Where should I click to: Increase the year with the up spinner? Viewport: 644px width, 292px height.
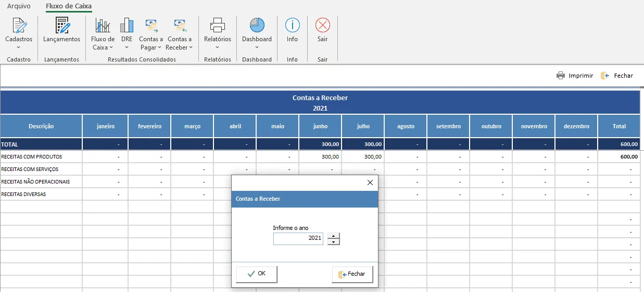tap(334, 236)
